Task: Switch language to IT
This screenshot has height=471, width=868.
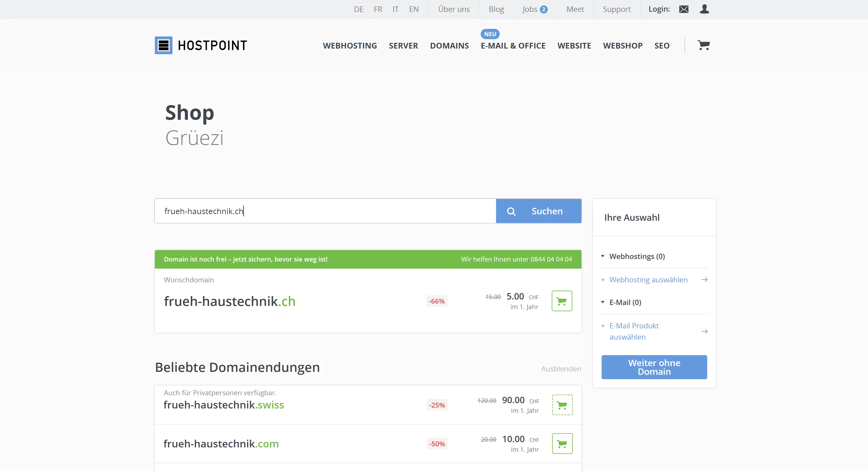Action: pyautogui.click(x=395, y=9)
